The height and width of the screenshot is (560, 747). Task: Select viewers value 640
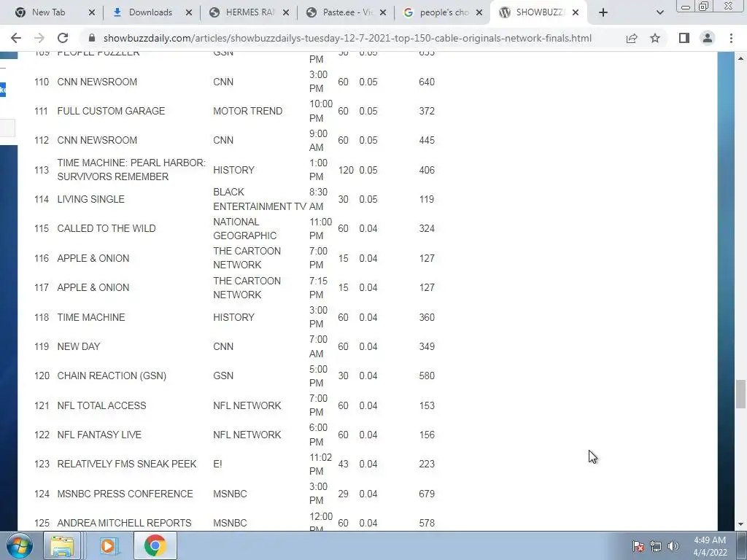click(x=426, y=82)
